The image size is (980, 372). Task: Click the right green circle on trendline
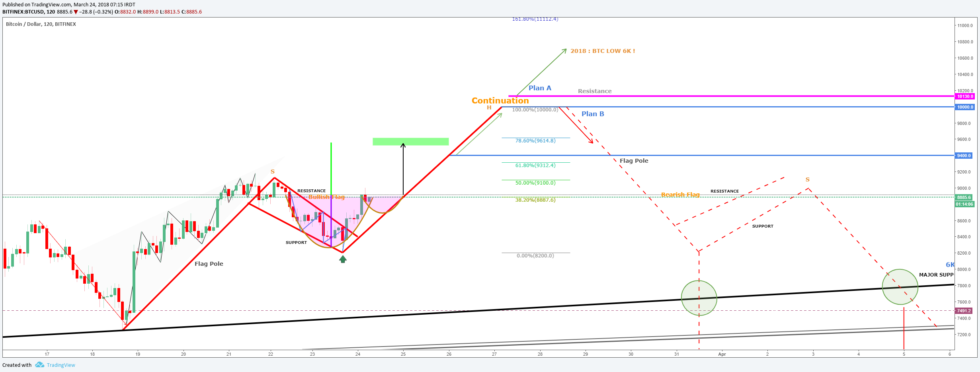900,287
